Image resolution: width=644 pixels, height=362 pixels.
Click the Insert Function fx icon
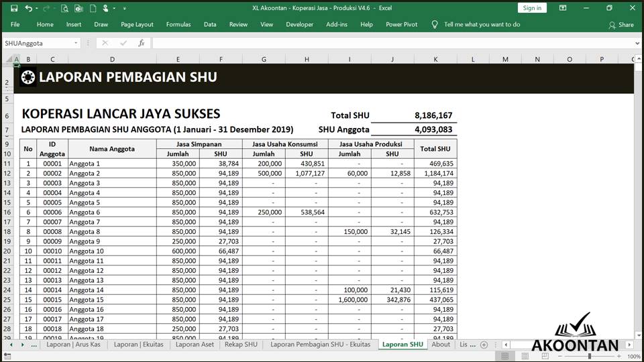click(x=142, y=43)
